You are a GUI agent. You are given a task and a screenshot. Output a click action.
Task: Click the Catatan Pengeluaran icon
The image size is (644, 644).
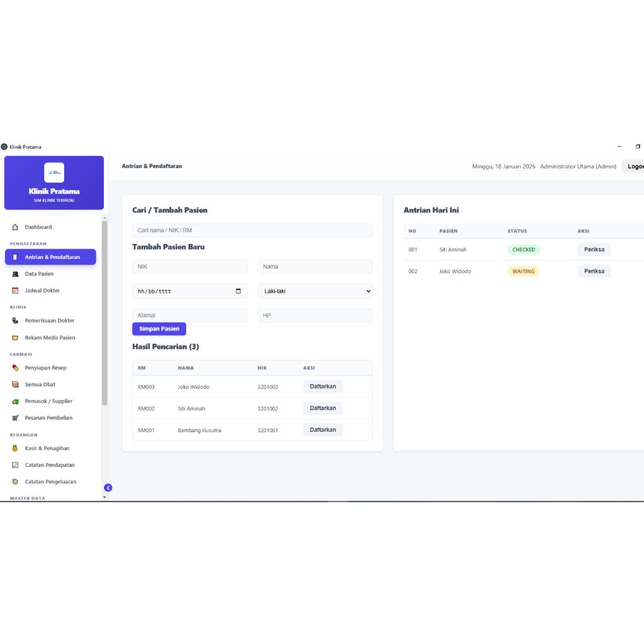[x=15, y=482]
